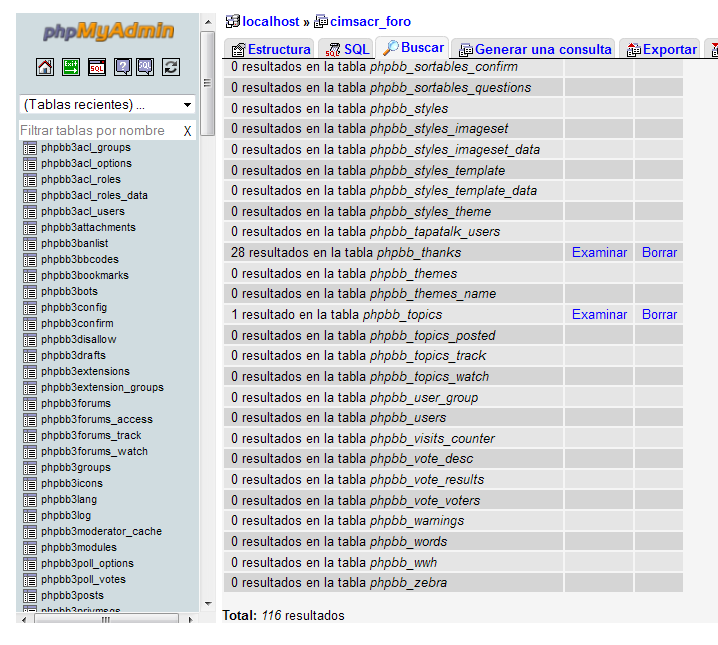718x645 pixels.
Task: Click table icon beside phpbb3attachments
Action: 30,228
